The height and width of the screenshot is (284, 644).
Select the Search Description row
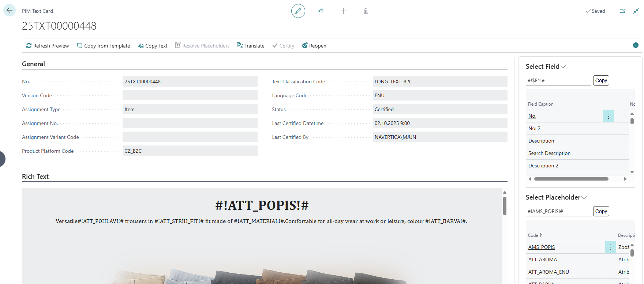coord(577,153)
